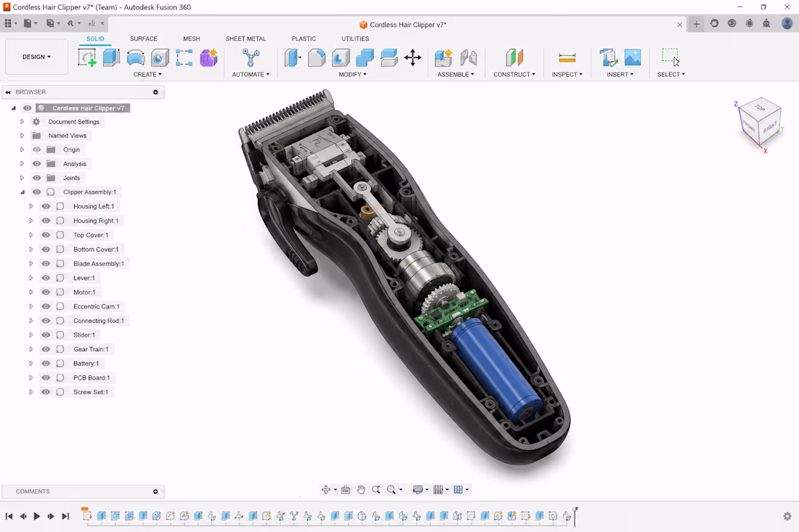
Task: Open the MODIFY dropdown menu
Action: [352, 74]
